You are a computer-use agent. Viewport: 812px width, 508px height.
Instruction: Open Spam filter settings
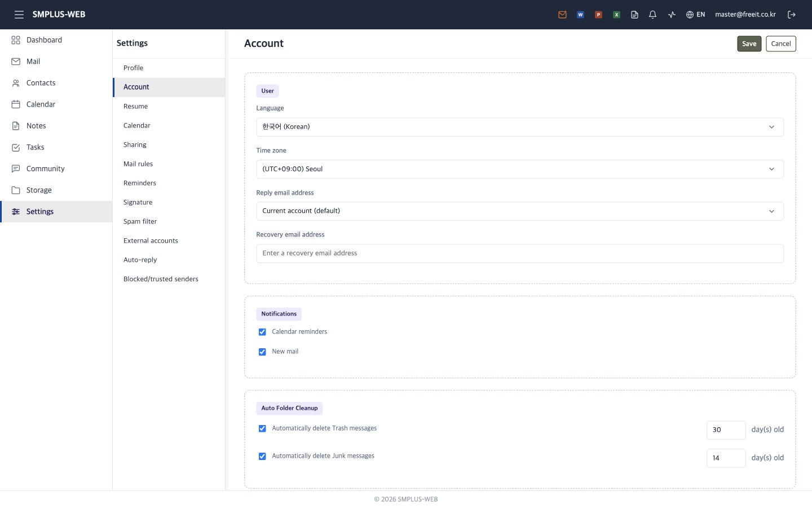pyautogui.click(x=169, y=221)
